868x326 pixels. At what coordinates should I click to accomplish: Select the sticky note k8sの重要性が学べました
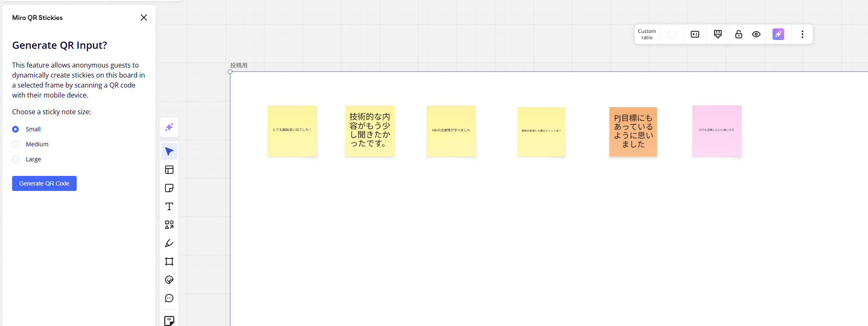[x=451, y=131]
